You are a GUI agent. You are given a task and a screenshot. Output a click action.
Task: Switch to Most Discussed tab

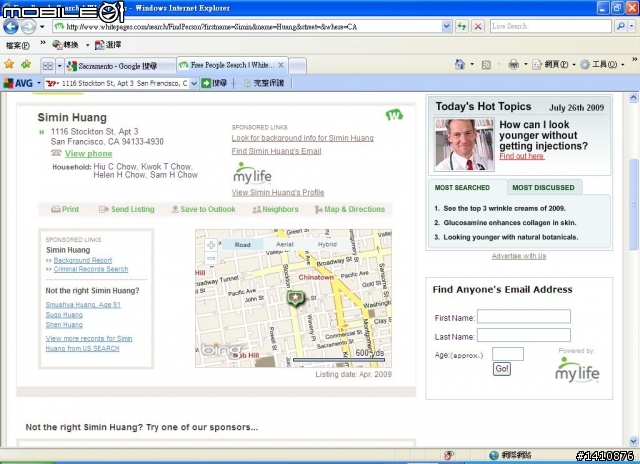(543, 188)
